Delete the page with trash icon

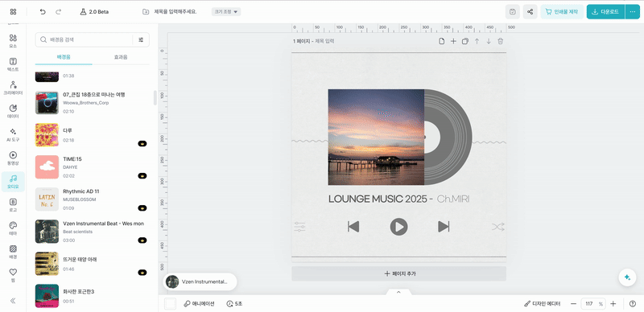(x=500, y=42)
